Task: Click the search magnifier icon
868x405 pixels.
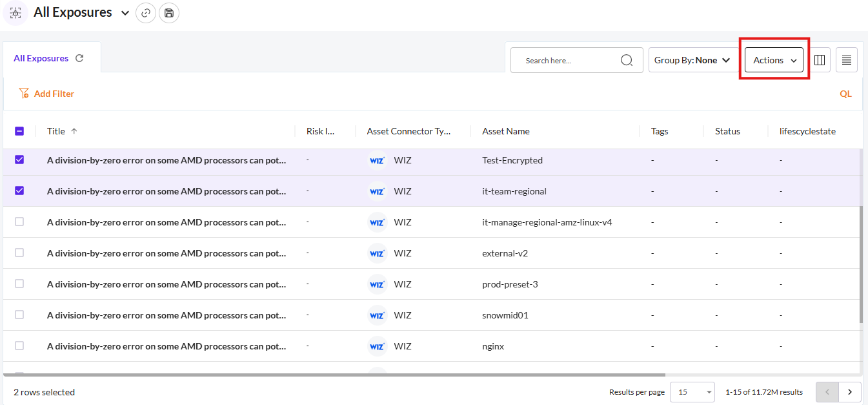Action: [x=627, y=60]
